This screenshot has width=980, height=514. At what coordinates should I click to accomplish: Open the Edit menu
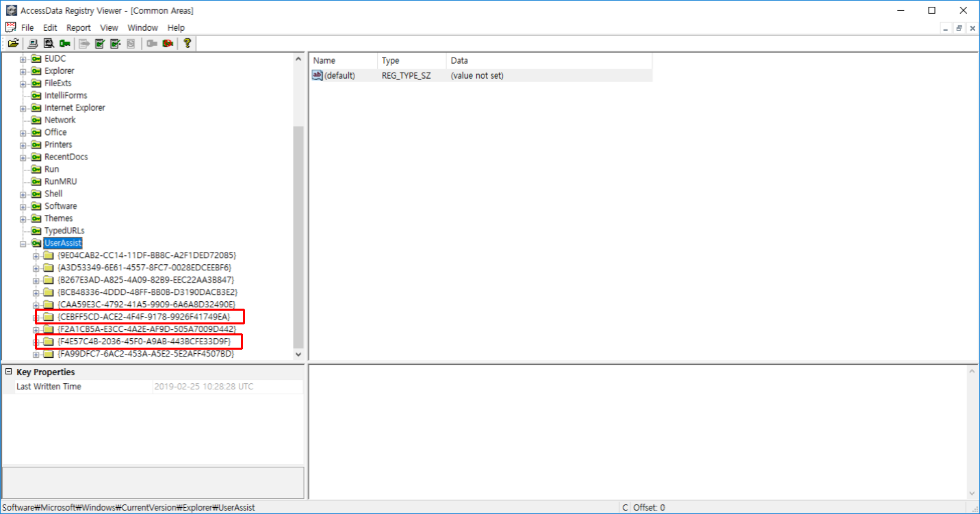tap(50, 27)
